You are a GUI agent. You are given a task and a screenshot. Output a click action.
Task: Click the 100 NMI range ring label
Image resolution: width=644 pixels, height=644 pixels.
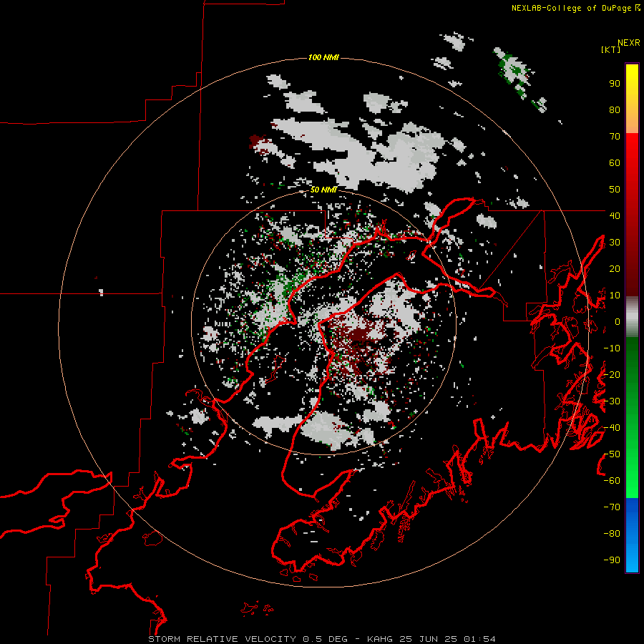(323, 57)
